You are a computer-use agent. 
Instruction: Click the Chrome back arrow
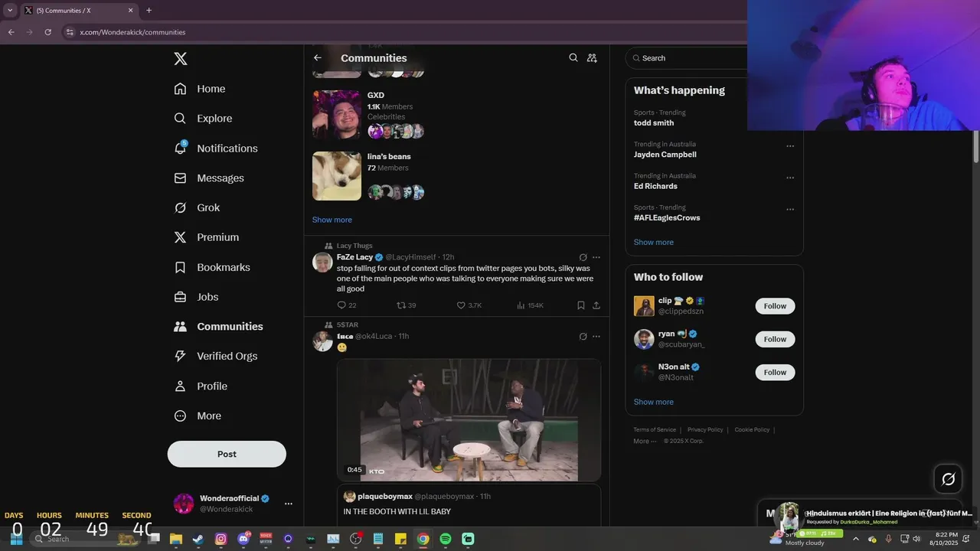click(x=11, y=32)
